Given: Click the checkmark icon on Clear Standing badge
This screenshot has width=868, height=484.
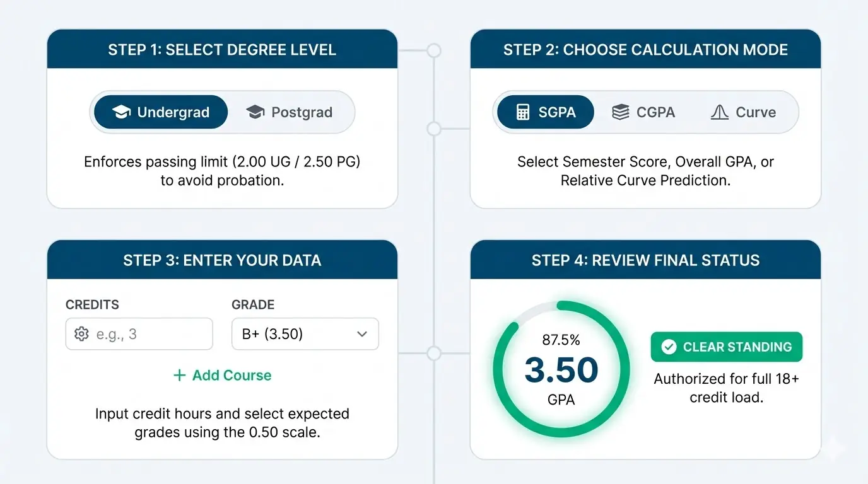Looking at the screenshot, I should pyautogui.click(x=669, y=347).
